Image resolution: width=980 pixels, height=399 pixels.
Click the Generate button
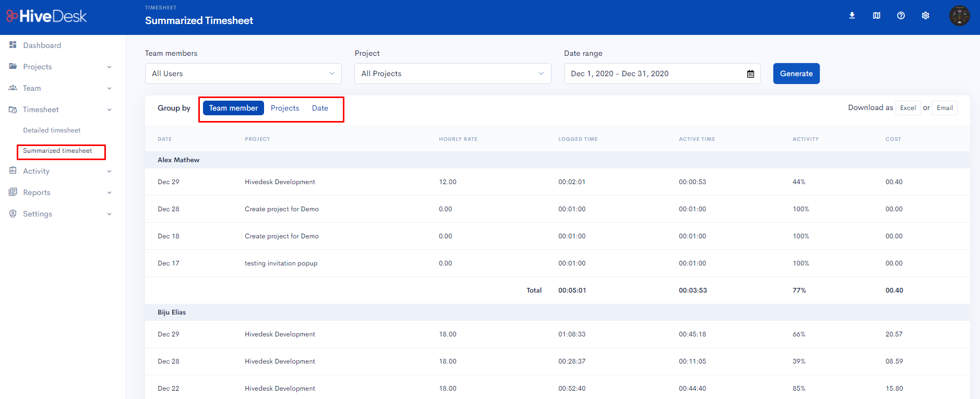(x=796, y=74)
